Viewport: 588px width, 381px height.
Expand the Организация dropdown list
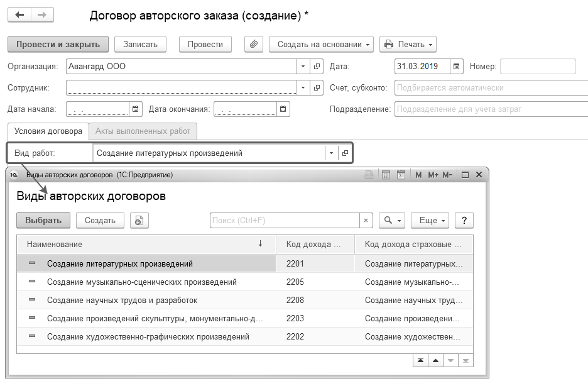(303, 67)
